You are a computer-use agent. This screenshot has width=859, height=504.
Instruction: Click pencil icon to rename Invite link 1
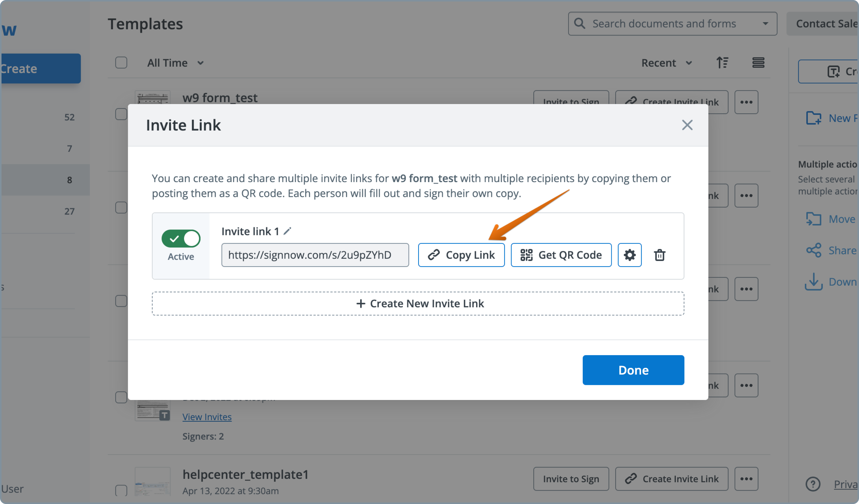[287, 231]
